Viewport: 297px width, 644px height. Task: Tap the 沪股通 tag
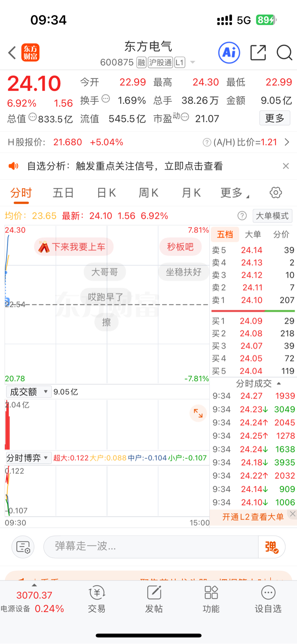(160, 62)
